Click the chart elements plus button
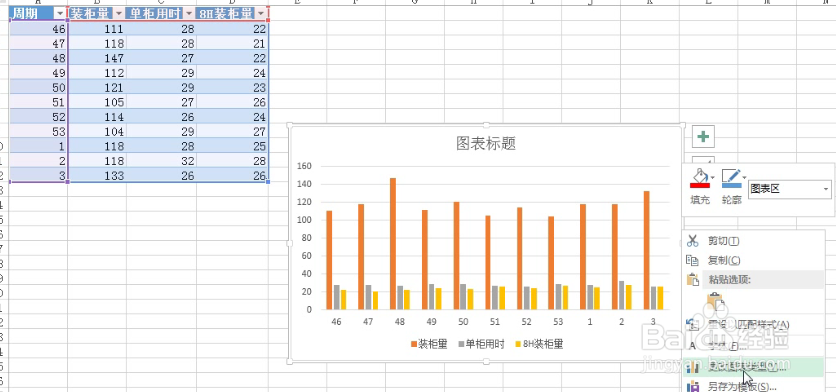 point(703,137)
